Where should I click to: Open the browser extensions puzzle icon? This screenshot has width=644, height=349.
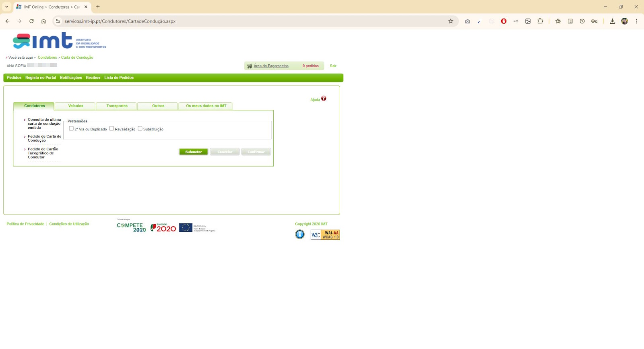(540, 21)
